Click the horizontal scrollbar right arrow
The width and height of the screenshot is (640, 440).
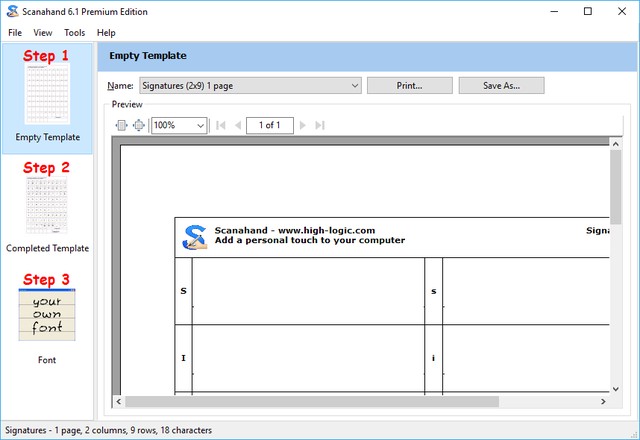pyautogui.click(x=603, y=402)
